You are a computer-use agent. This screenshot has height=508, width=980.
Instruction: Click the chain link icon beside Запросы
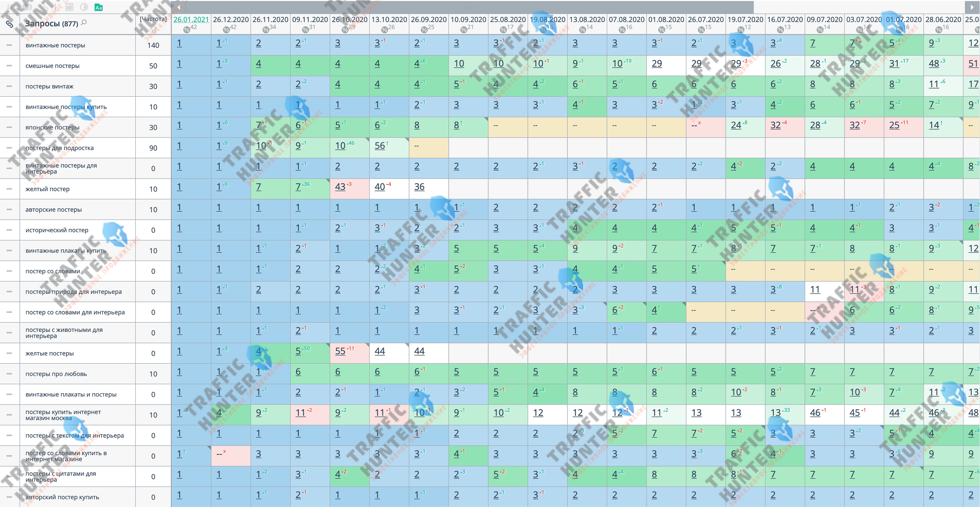(x=10, y=24)
